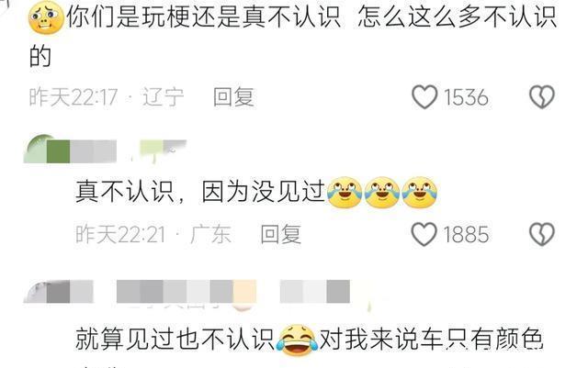Like the comment with 1885 likes
The width and height of the screenshot is (588, 368).
[424, 234]
